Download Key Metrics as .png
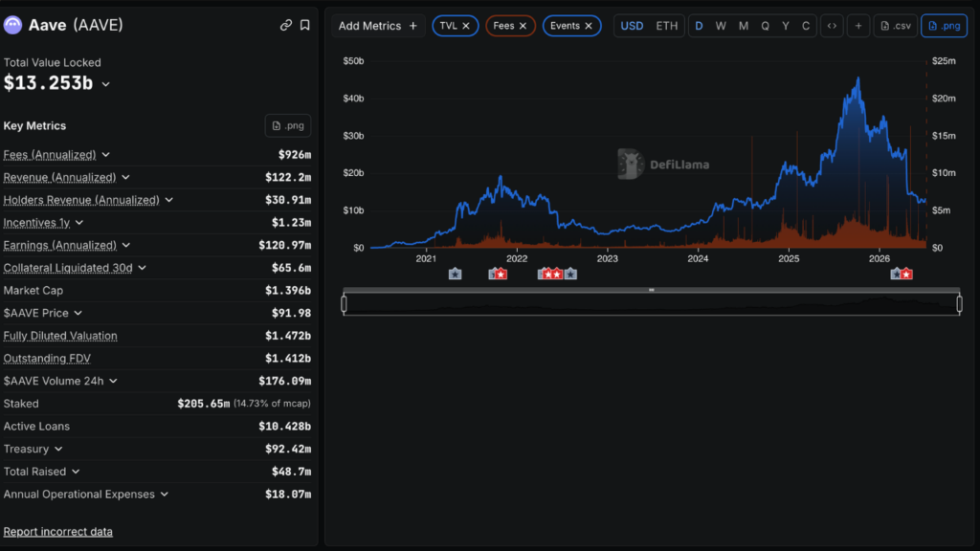Viewport: 980px width, 551px height. coord(288,125)
